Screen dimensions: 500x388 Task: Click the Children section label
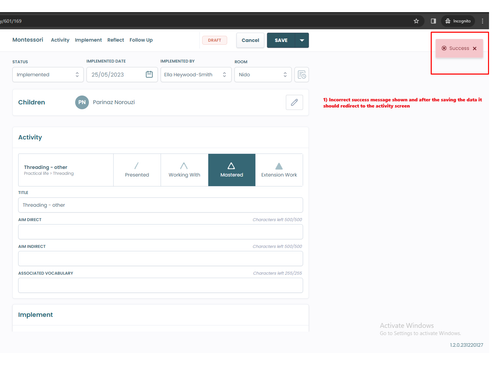(31, 102)
